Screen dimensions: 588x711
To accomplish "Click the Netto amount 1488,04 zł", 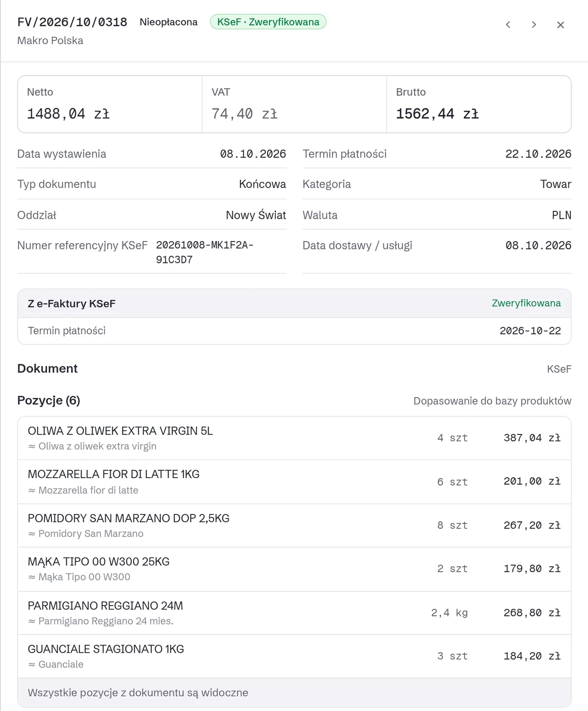I will tap(68, 114).
